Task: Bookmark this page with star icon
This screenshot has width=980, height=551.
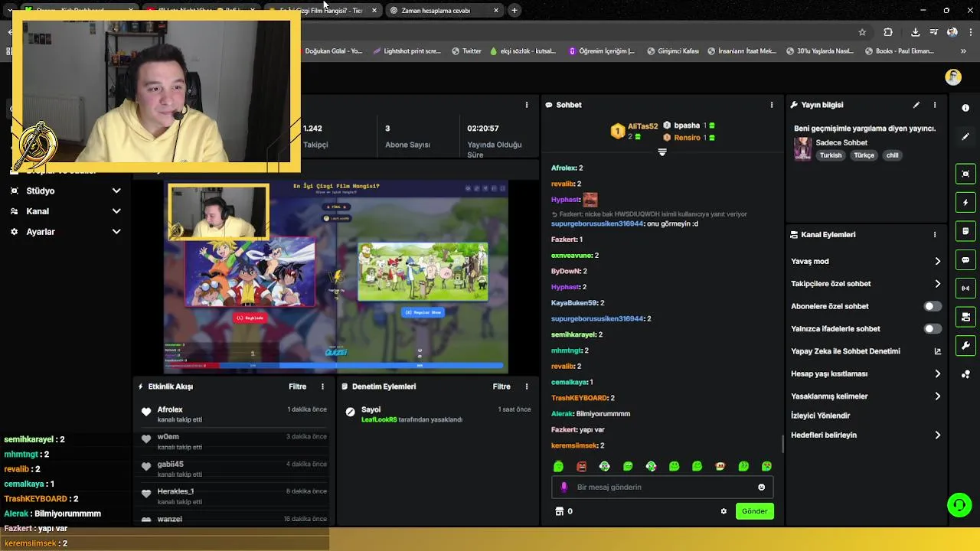Action: [862, 32]
